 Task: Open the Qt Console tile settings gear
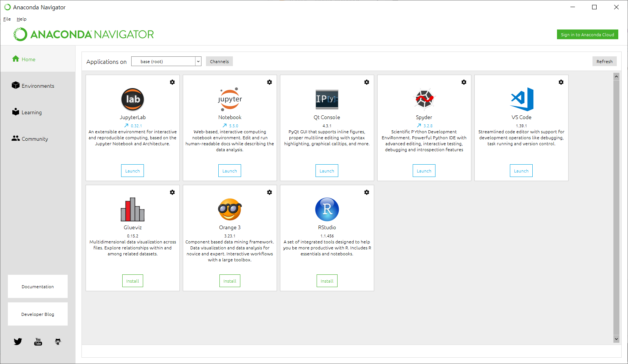coord(367,82)
